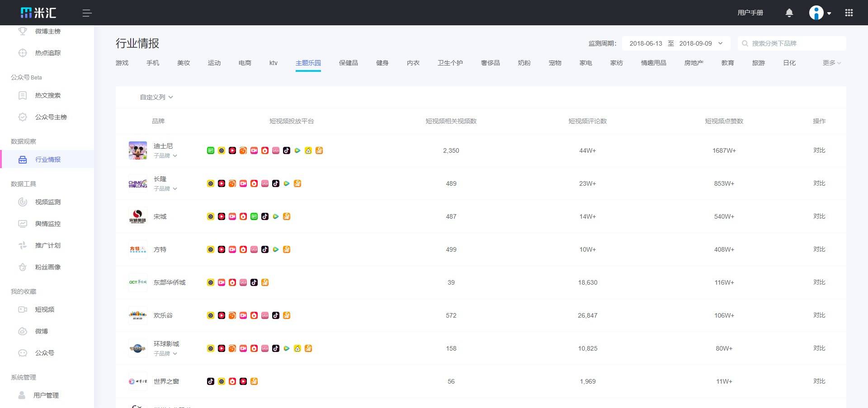Click the 抖音 icon in 长隆 row
The image size is (868, 408).
pos(276,183)
